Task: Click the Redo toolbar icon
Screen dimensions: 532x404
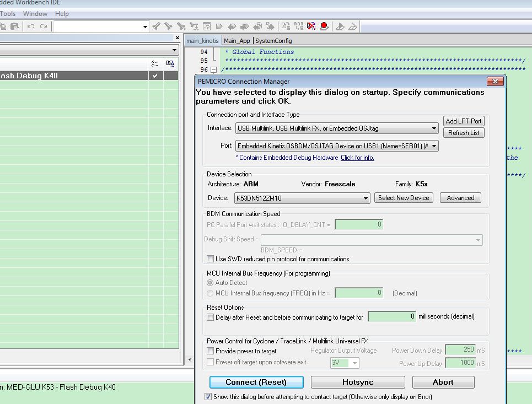Action: (44, 26)
